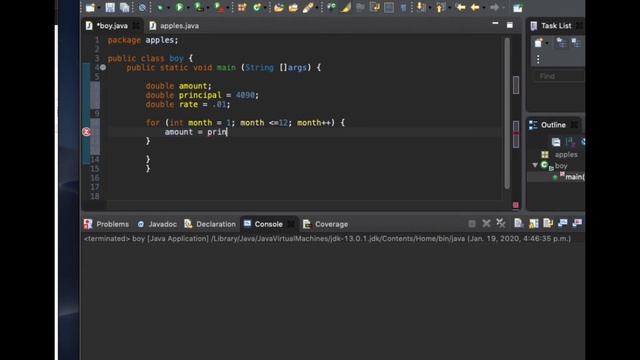Open dropdown beside New Task icon

coord(547,43)
